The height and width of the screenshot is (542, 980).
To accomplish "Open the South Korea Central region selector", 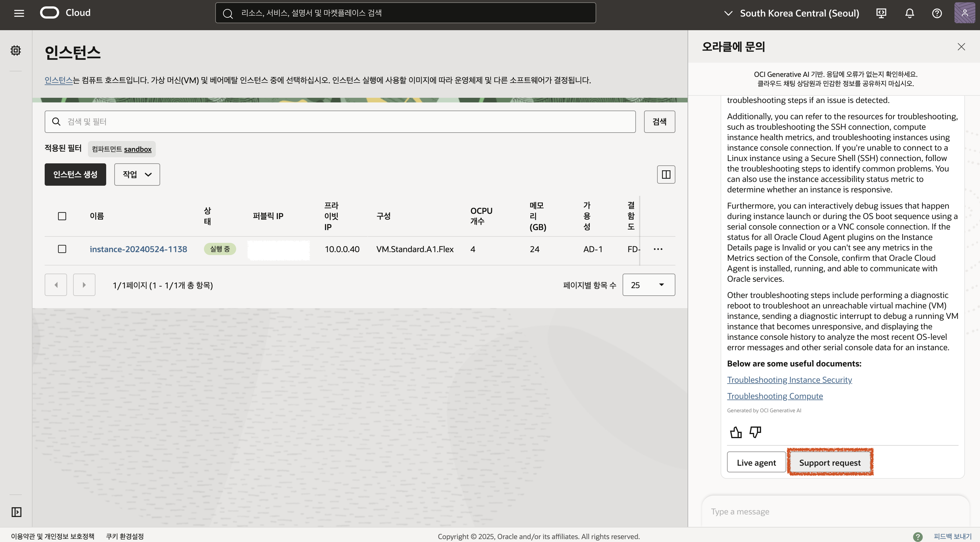I will [x=791, y=13].
